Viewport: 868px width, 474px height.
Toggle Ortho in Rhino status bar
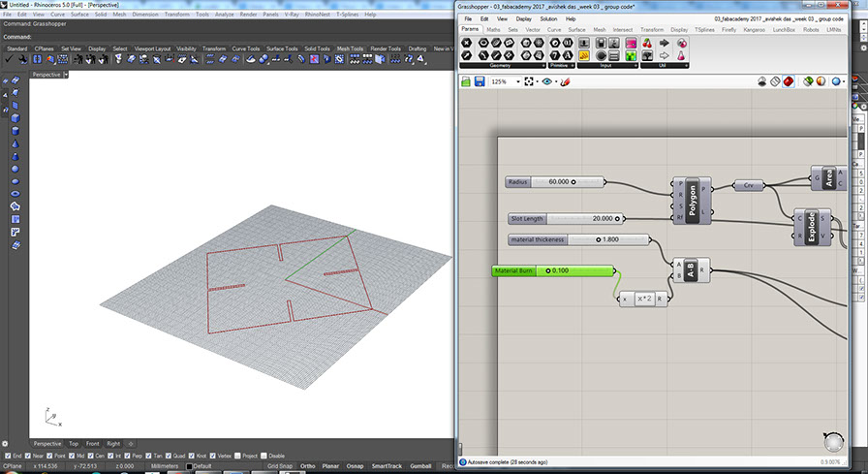(x=307, y=466)
